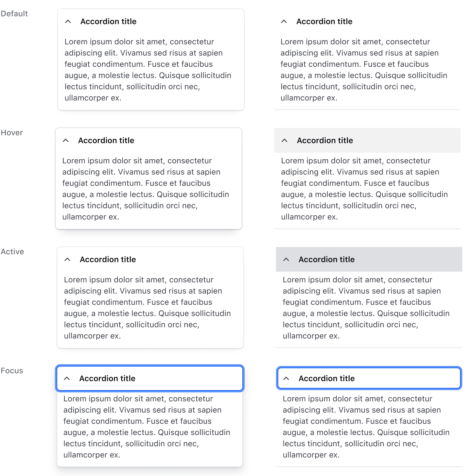Click chevron in Focus row borderless accordion
The width and height of the screenshot is (469, 476).
(286, 379)
